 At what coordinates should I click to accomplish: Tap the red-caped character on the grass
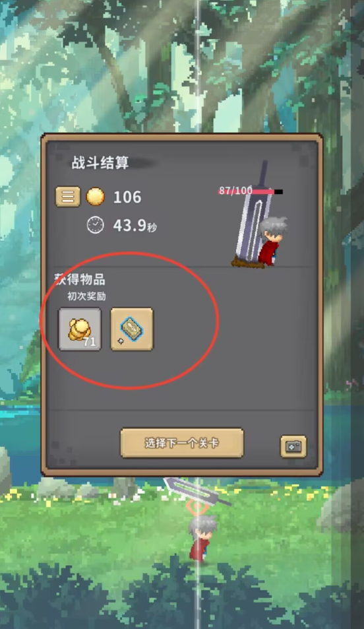coord(202,538)
